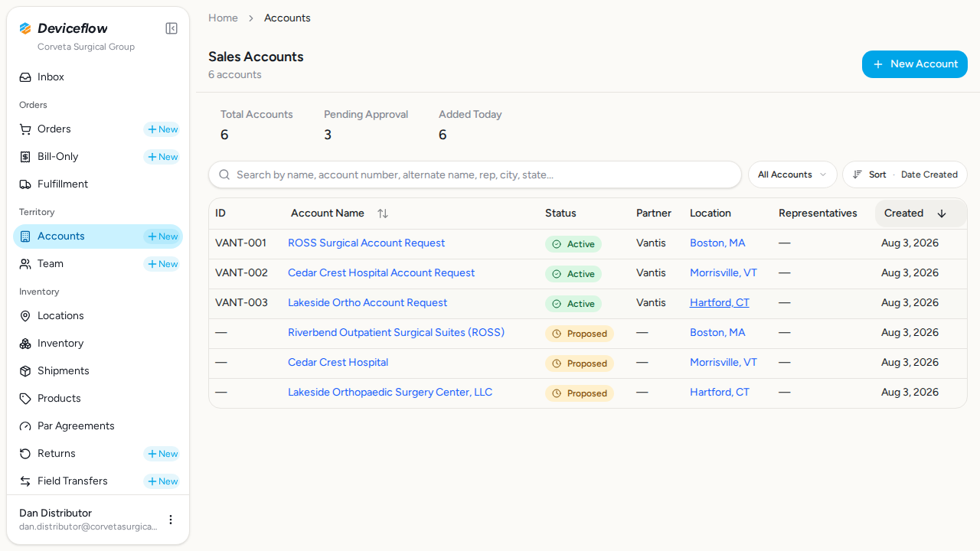
Task: Collapse the sidebar panel icon
Action: point(171,28)
